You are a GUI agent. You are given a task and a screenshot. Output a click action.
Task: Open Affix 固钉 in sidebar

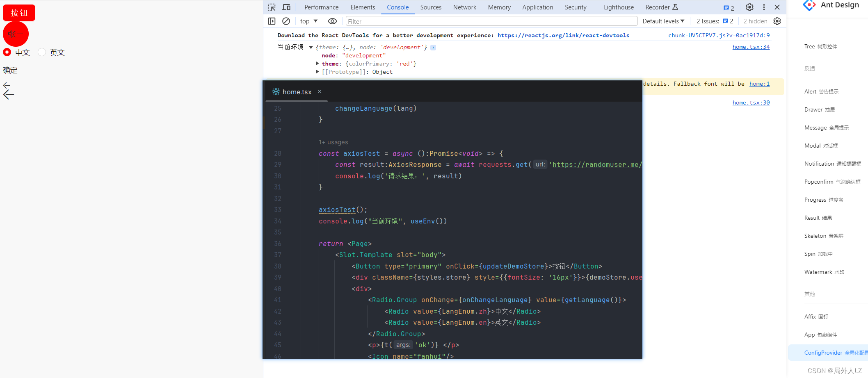click(x=816, y=317)
